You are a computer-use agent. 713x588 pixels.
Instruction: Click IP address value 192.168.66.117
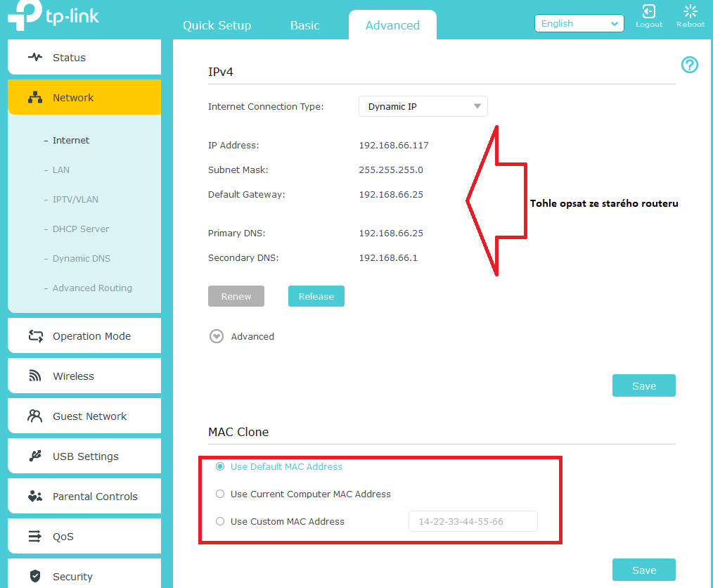point(393,145)
